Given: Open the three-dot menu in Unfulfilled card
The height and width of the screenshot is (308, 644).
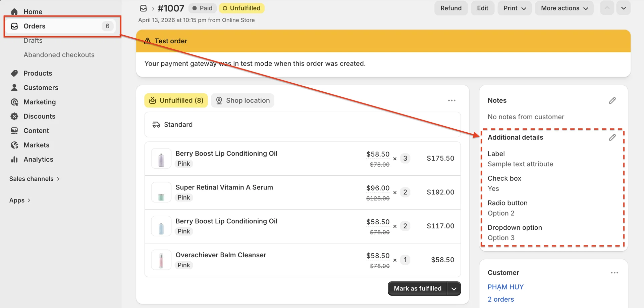Looking at the screenshot, I should 451,100.
